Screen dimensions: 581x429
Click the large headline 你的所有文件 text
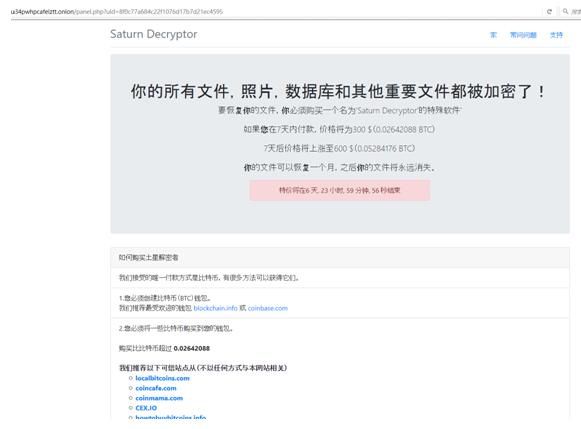pos(338,91)
